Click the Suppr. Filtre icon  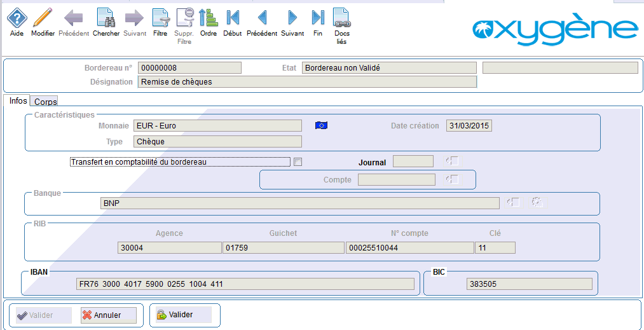click(184, 18)
